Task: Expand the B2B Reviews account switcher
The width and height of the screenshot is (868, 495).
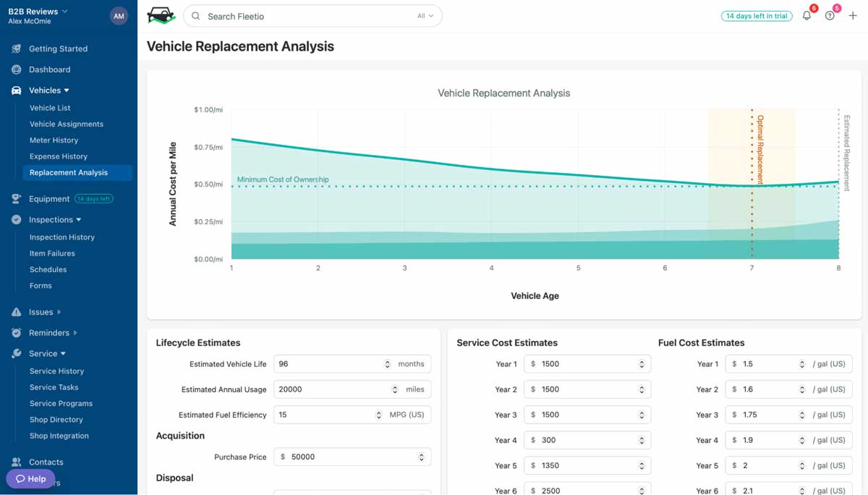Action: (x=38, y=11)
